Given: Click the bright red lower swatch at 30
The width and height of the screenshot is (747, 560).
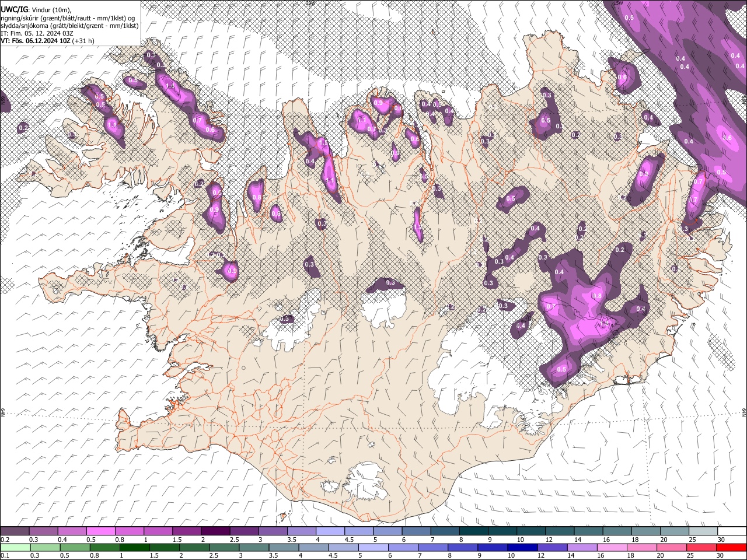Looking at the screenshot, I should pos(731,548).
